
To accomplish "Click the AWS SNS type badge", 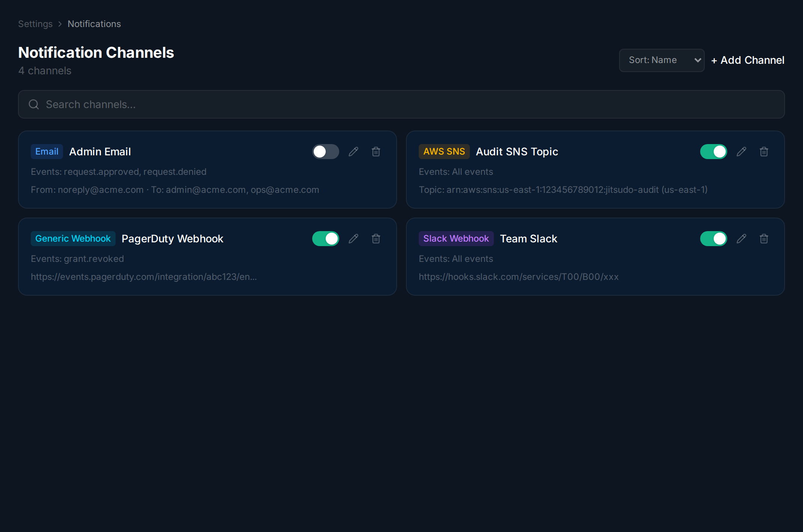I will [444, 152].
